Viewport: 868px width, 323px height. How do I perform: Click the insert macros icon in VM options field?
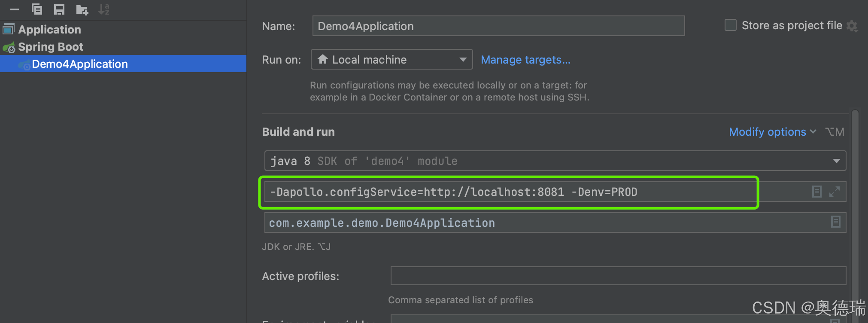coord(816,192)
